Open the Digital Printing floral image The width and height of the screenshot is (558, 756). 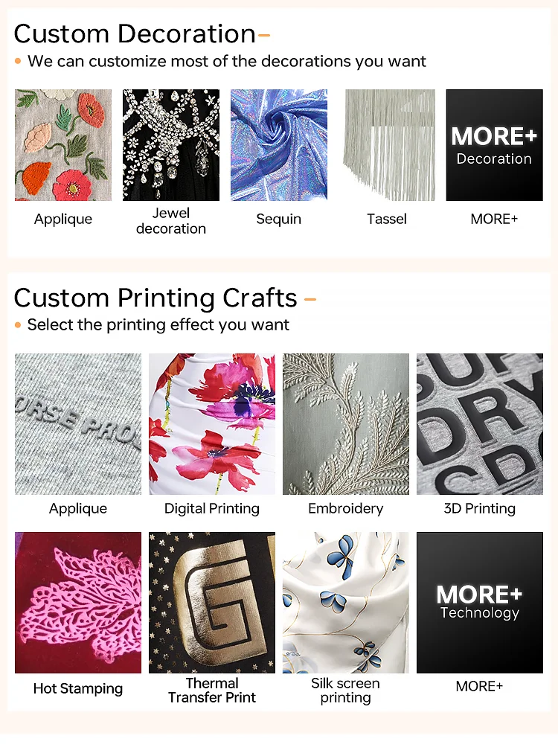(x=212, y=424)
